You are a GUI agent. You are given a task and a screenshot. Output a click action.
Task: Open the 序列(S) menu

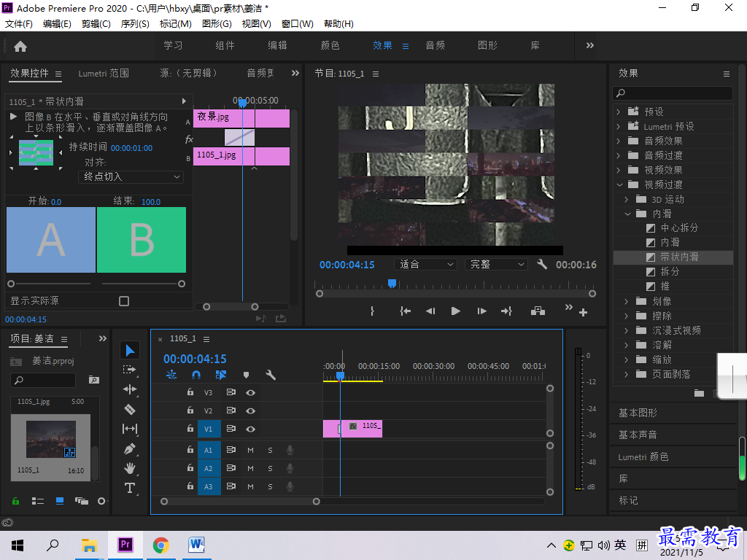pyautogui.click(x=135, y=24)
